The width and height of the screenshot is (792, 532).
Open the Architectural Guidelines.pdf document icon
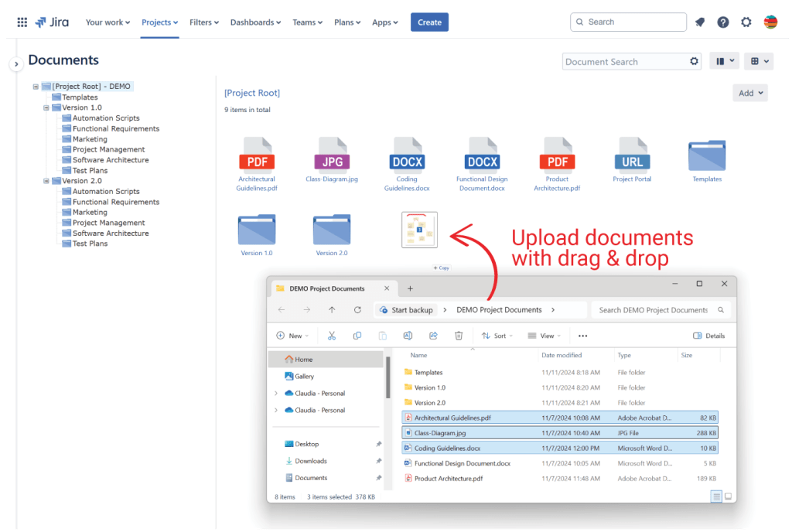coord(256,155)
